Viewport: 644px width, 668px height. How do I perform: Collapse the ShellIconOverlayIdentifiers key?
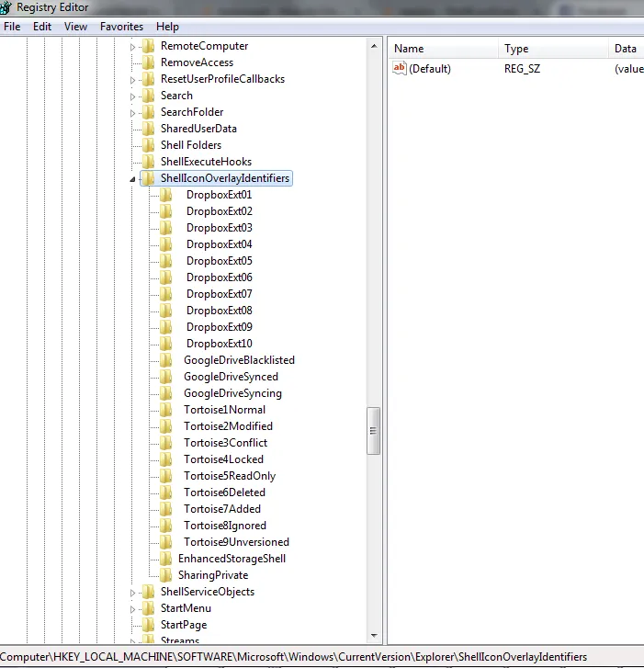(x=132, y=179)
